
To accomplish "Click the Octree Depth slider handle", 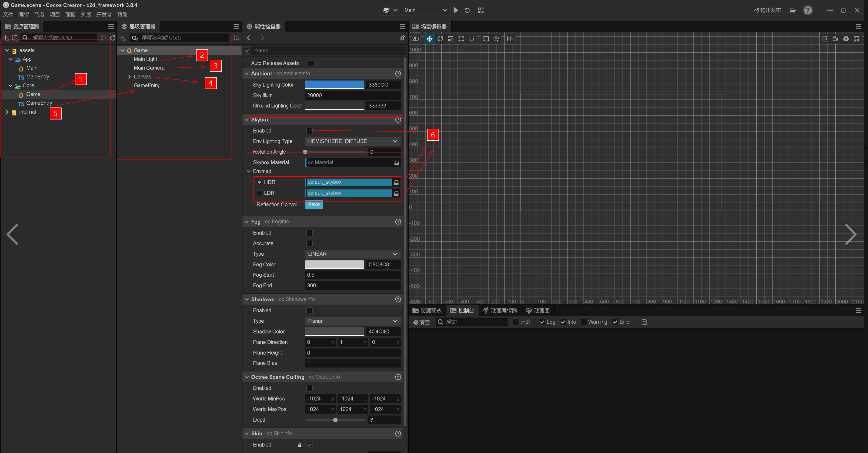I will point(335,420).
